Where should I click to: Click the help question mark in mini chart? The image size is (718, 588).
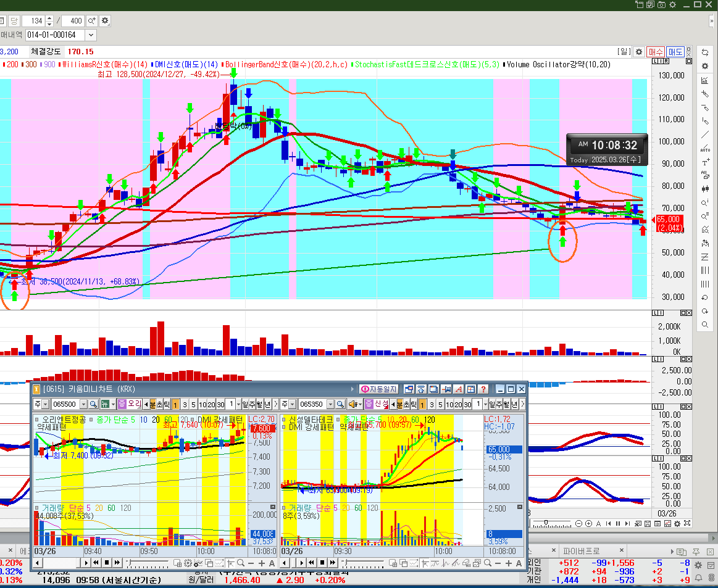click(483, 389)
